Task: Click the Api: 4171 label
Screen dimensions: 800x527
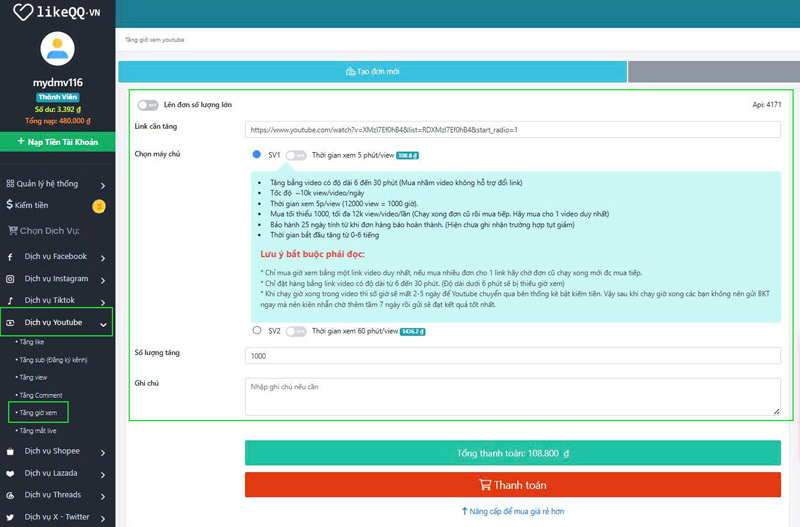Action: tap(766, 105)
